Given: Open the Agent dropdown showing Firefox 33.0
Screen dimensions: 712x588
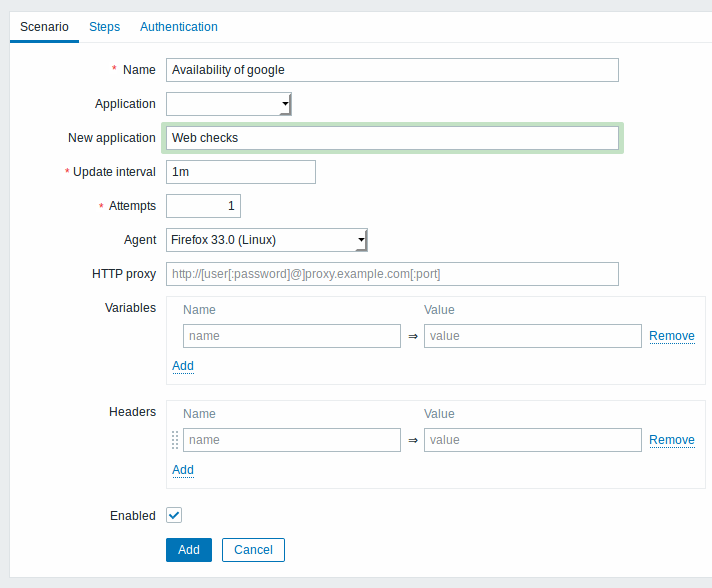Looking at the screenshot, I should (x=267, y=240).
